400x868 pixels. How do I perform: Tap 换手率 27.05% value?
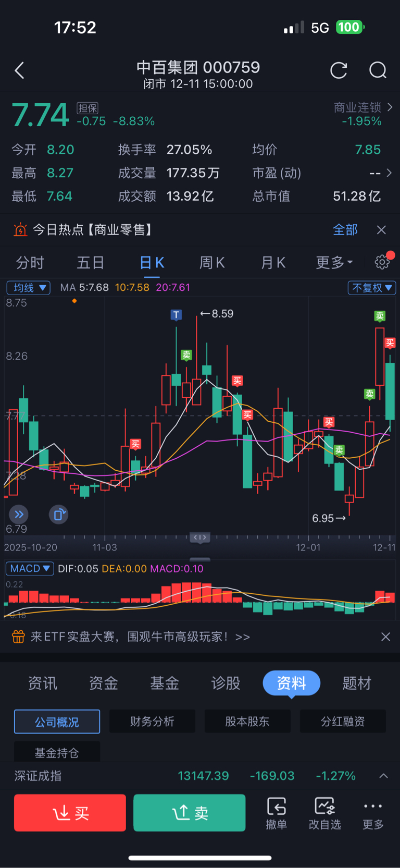coord(189,150)
